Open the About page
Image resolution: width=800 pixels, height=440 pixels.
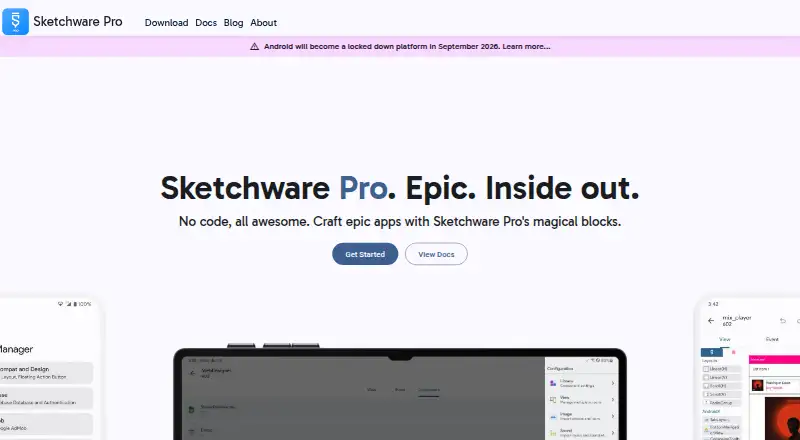click(x=263, y=22)
